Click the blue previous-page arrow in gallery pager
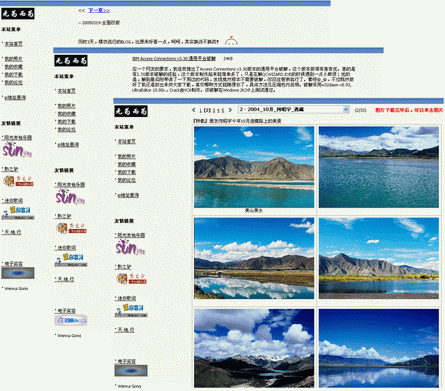The height and width of the screenshot is (391, 445). coord(194,110)
